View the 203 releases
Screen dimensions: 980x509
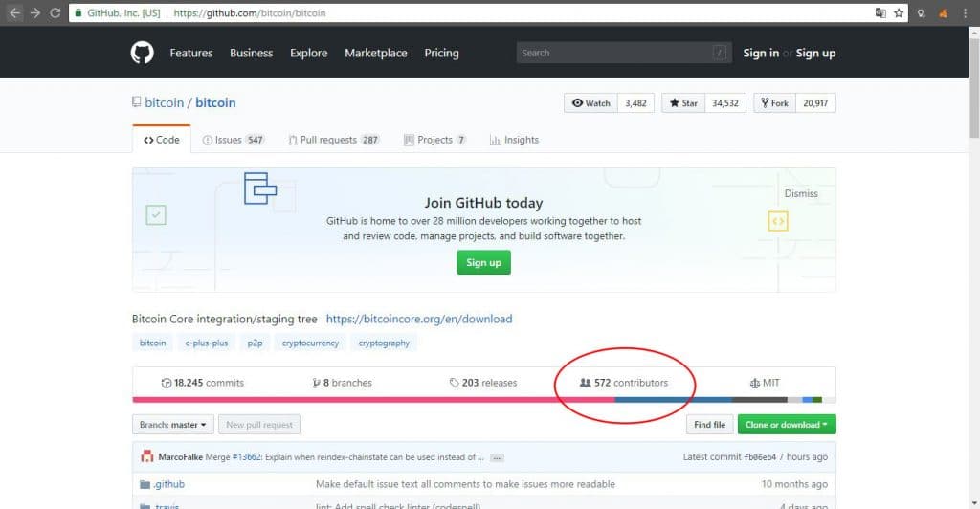(x=483, y=383)
